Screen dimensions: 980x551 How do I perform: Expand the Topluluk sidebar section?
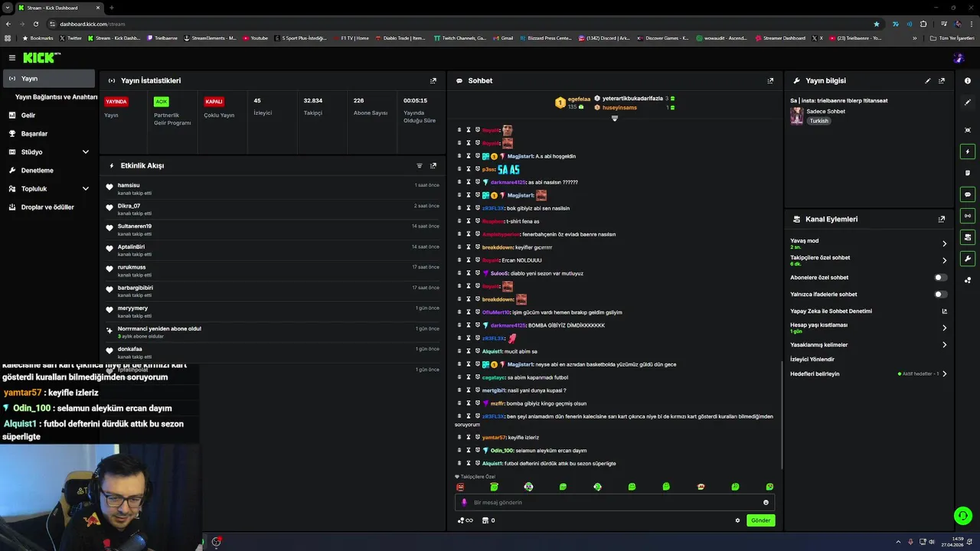tap(85, 189)
